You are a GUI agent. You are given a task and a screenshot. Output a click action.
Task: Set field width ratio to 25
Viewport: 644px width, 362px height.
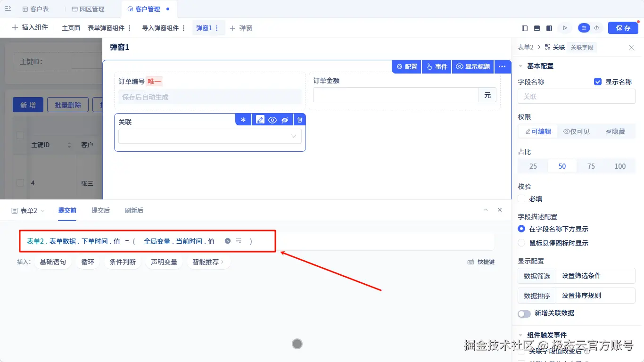tap(533, 166)
